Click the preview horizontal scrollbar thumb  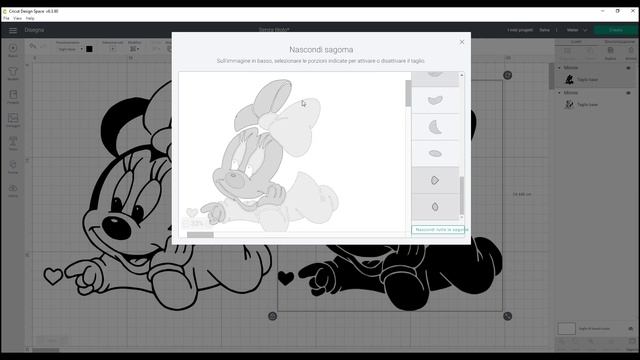pos(200,235)
